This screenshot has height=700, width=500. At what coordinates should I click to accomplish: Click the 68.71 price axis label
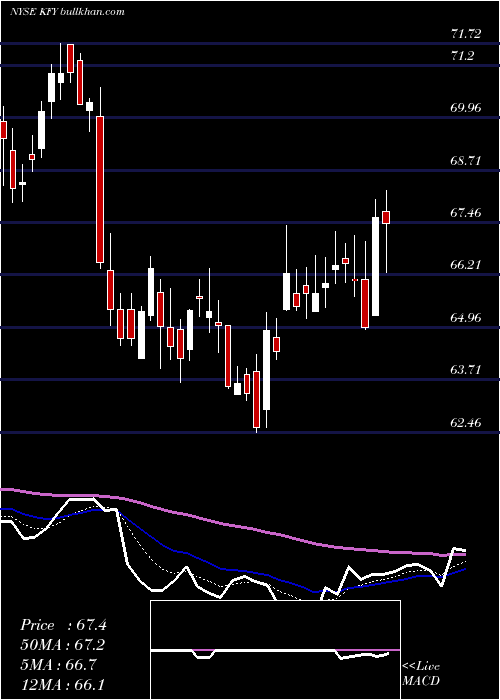pos(466,160)
